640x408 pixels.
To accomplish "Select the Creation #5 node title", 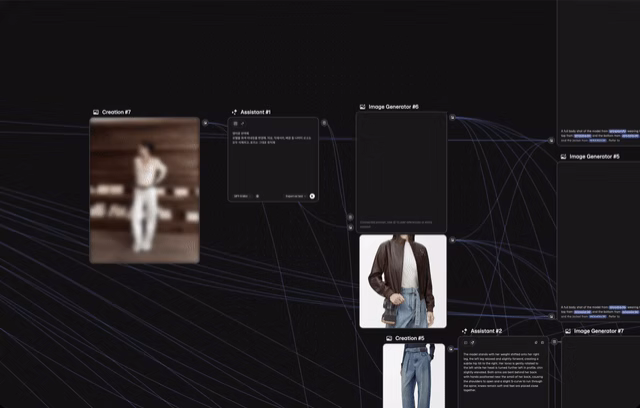I will click(x=410, y=338).
